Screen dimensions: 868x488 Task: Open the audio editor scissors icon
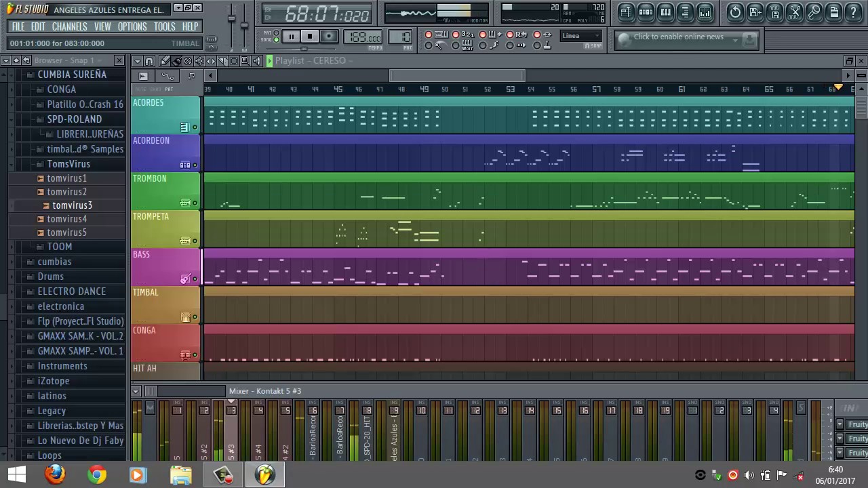tap(795, 12)
